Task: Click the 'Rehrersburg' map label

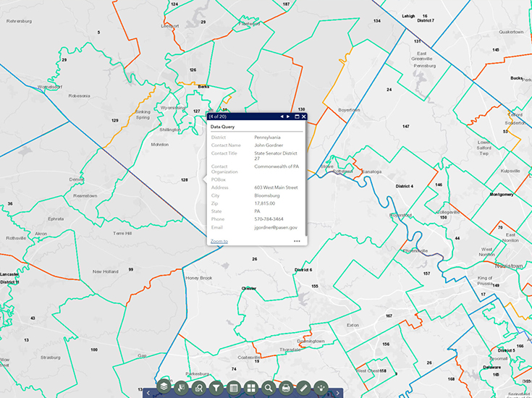Action: (19, 22)
